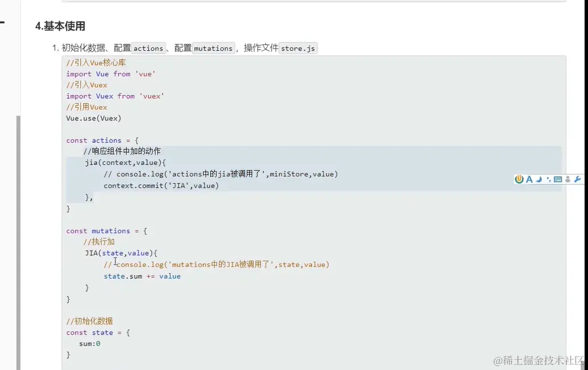Switch punctuation mode on the input toolbar
The height and width of the screenshot is (370, 588).
pos(548,179)
